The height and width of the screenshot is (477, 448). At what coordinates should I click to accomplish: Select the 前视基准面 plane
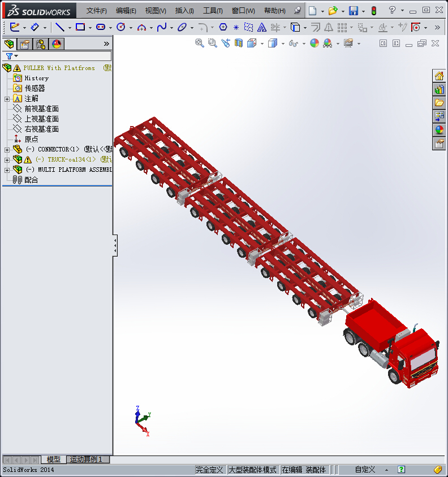(x=42, y=109)
